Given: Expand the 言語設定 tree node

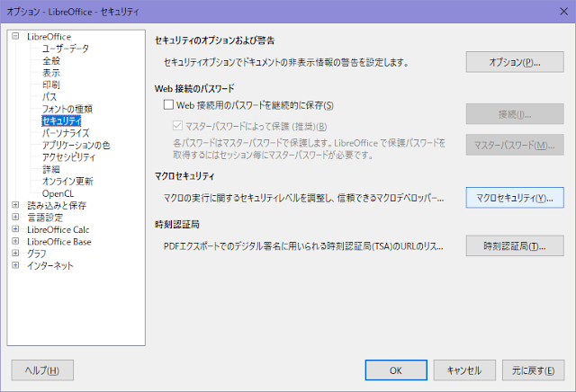Looking at the screenshot, I should click(x=15, y=217).
